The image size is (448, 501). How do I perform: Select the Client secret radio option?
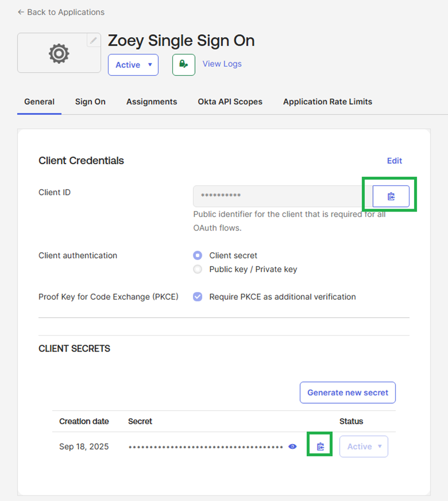[x=198, y=255]
